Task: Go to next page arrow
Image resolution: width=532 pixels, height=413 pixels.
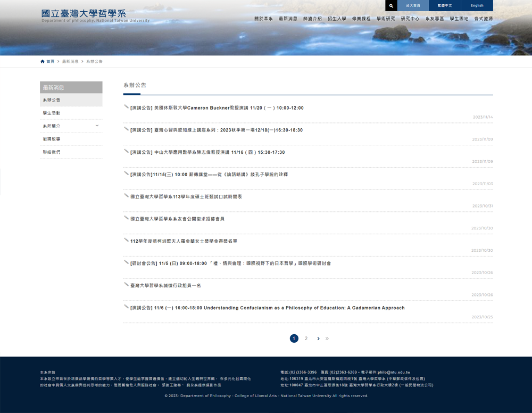Action: 318,338
